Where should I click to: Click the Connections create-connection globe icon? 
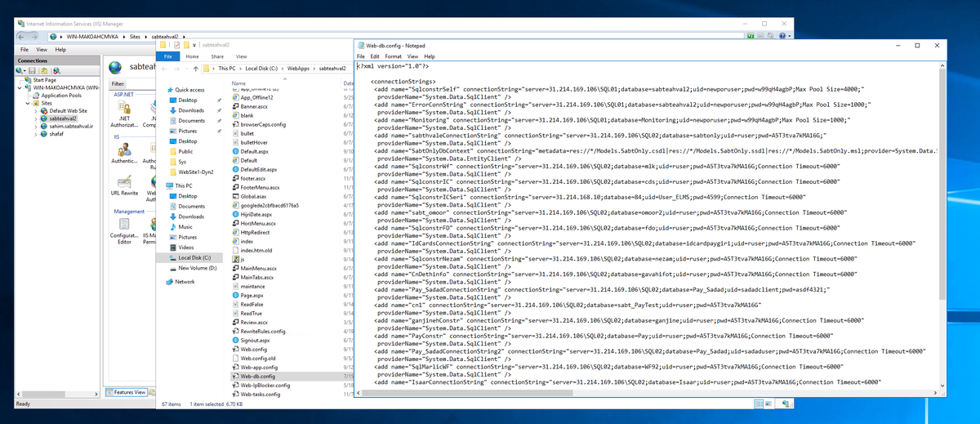[20, 71]
